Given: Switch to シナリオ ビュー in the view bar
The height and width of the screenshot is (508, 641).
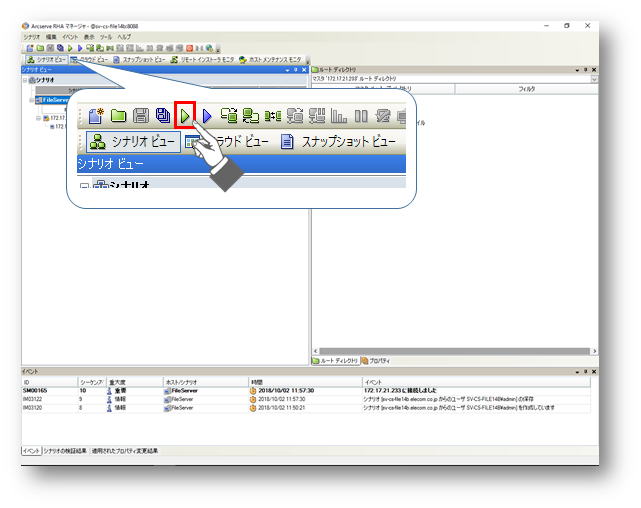Looking at the screenshot, I should pos(46,60).
